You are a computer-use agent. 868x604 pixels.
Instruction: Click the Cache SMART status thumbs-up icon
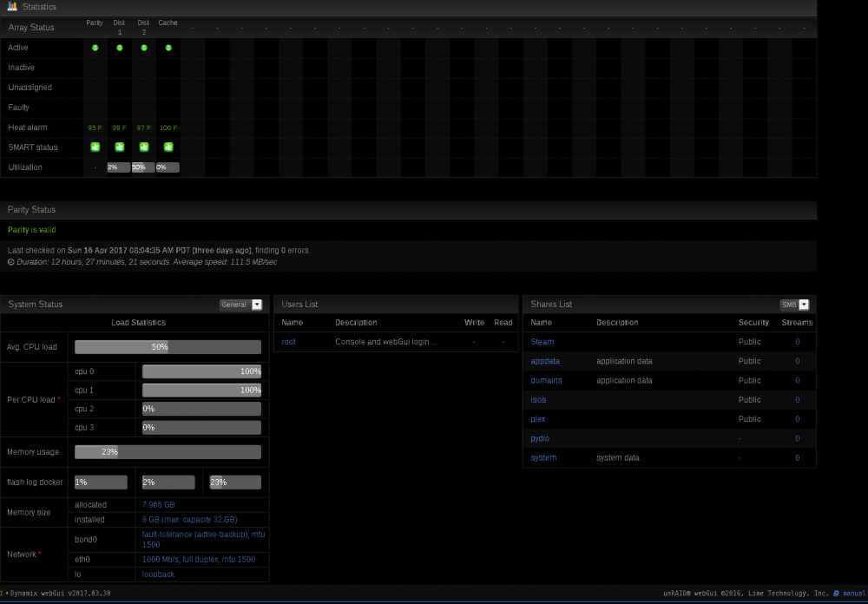pos(168,147)
